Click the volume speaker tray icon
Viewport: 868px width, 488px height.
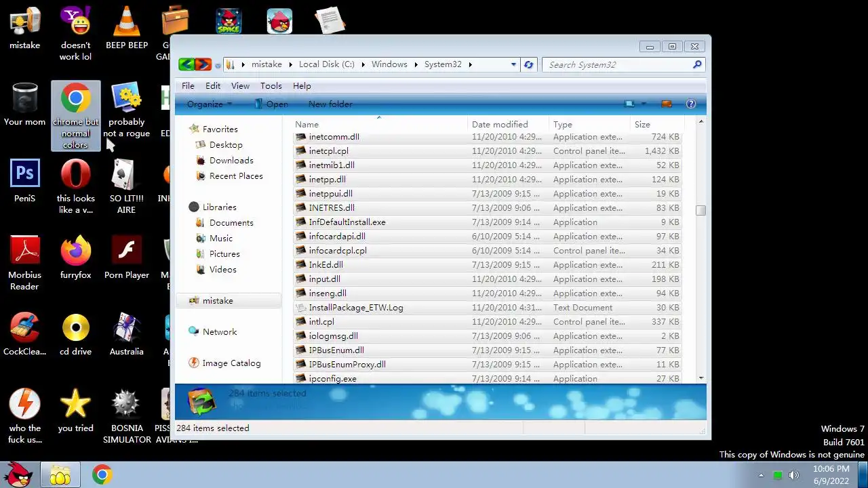(794, 475)
